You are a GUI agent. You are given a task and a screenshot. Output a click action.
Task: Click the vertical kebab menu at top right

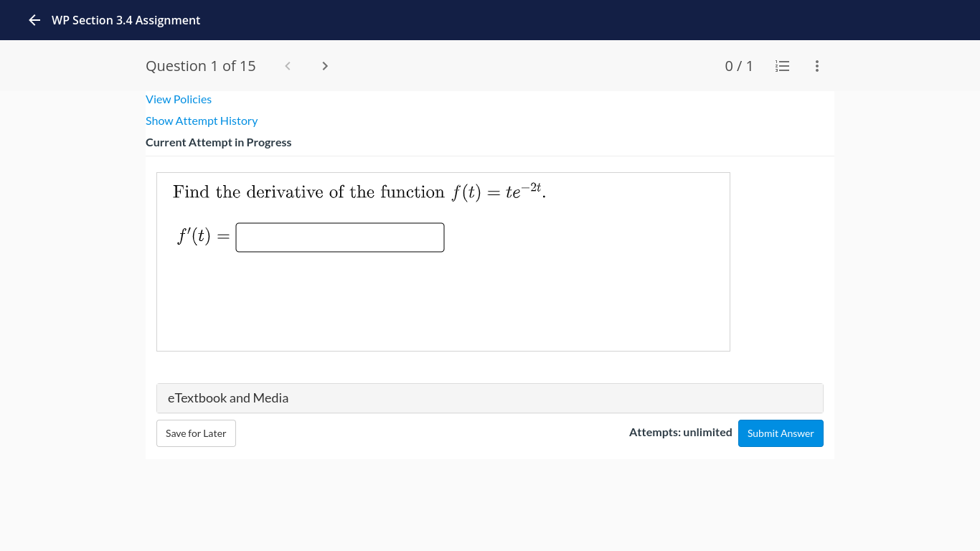[816, 65]
